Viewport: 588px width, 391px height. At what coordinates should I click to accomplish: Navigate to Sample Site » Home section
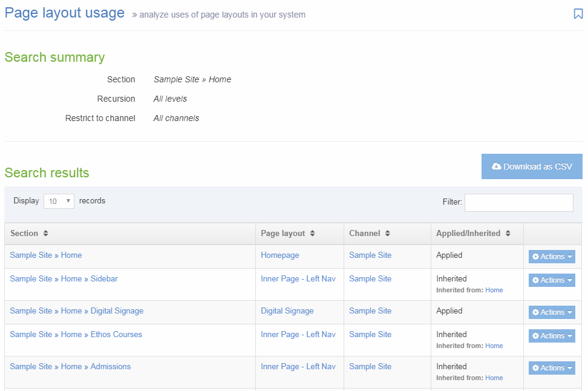[45, 255]
